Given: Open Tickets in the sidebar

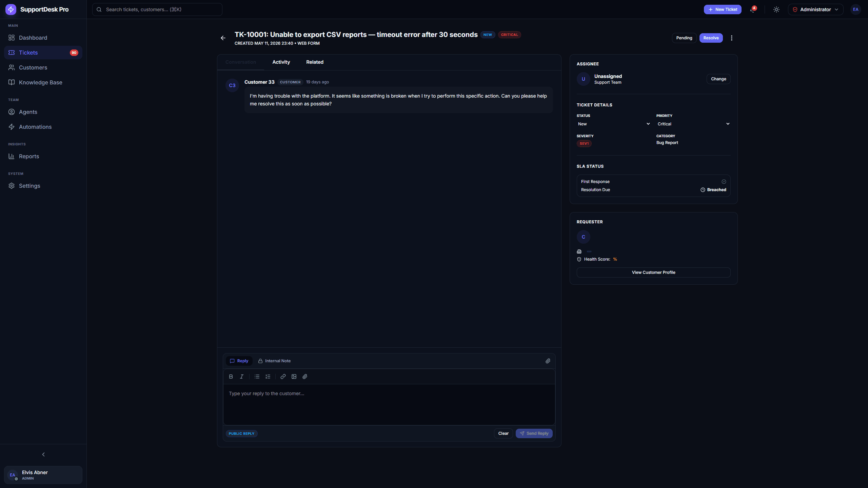Looking at the screenshot, I should [43, 53].
